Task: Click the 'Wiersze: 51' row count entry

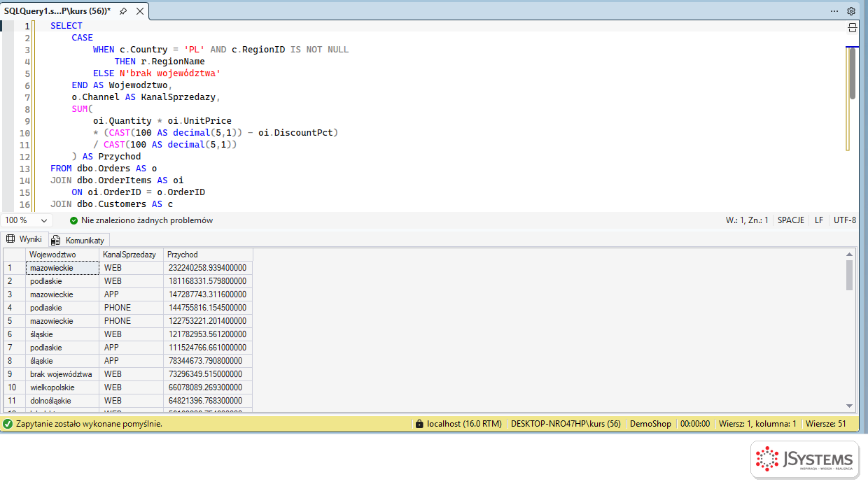Action: point(826,424)
